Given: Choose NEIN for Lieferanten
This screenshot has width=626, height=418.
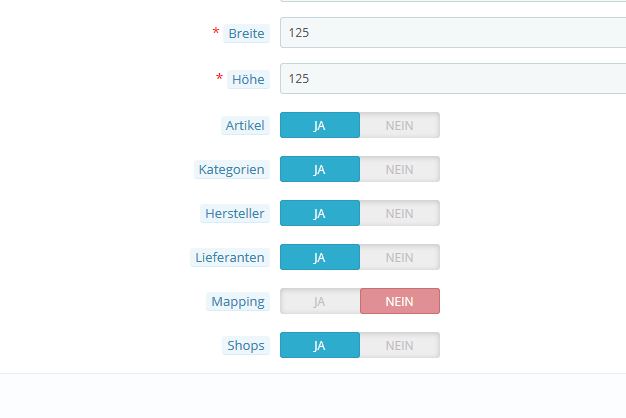Looking at the screenshot, I should point(399,257).
